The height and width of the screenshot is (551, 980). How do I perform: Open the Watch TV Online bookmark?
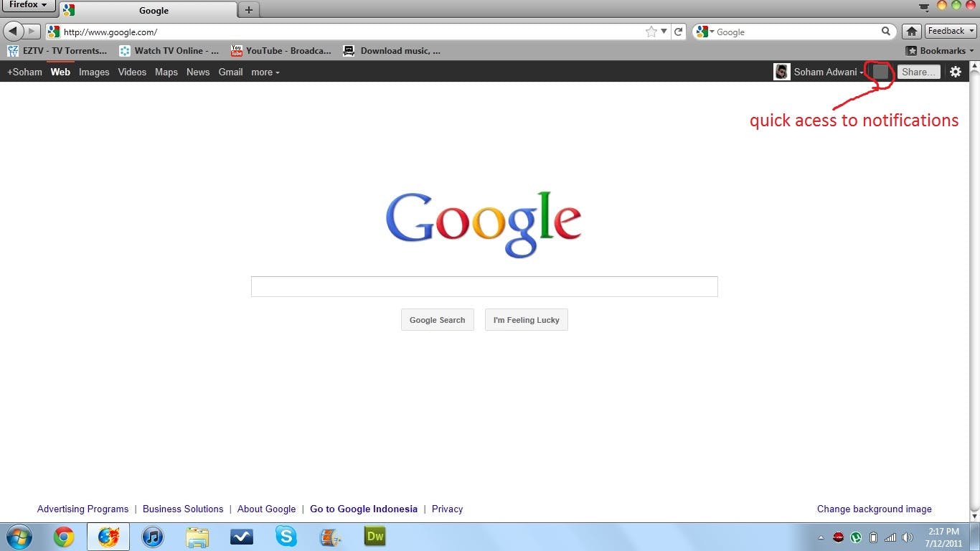coord(169,51)
